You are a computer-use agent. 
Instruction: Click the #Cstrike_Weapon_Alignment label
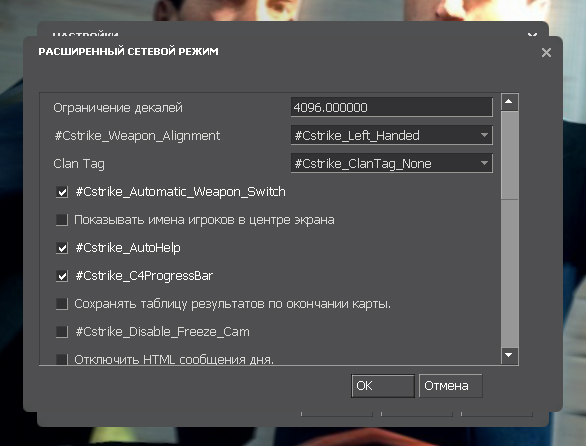pyautogui.click(x=137, y=135)
